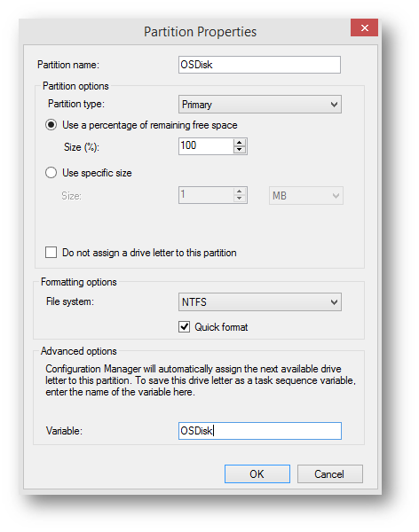Select the Use specific size option
This screenshot has height=532, width=419.
tap(51, 173)
